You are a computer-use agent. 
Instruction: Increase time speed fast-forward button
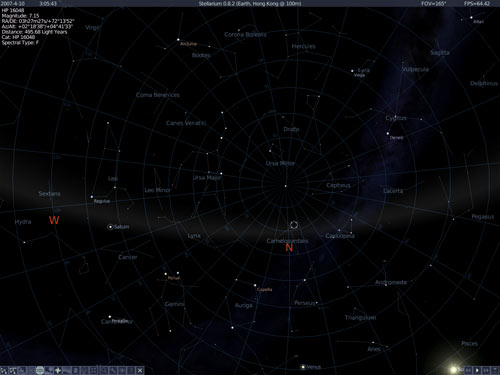point(486,370)
